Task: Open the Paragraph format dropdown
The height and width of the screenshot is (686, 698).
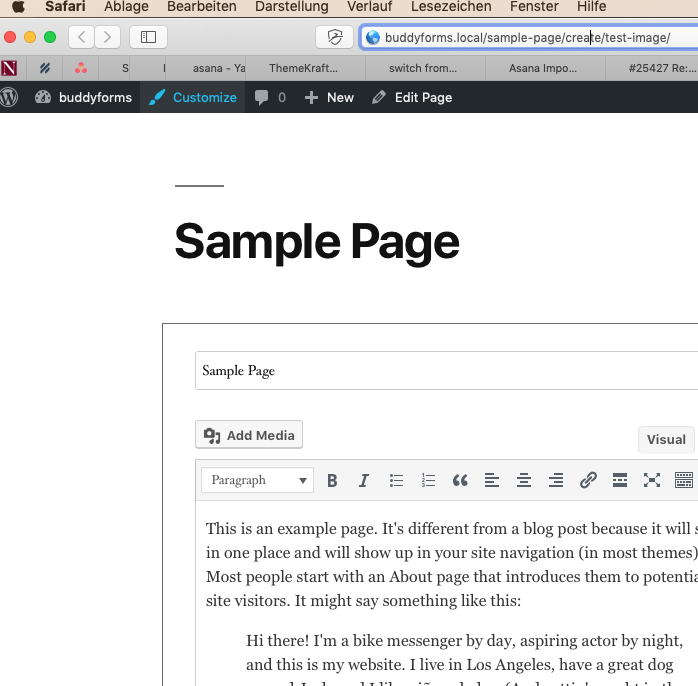Action: tap(257, 480)
